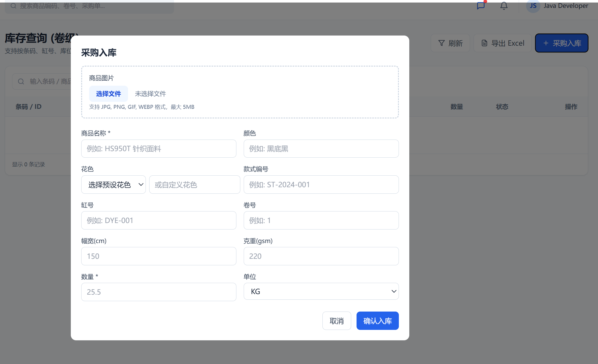Expand the 克重 weight field options
This screenshot has height=364, width=598.
(321, 256)
